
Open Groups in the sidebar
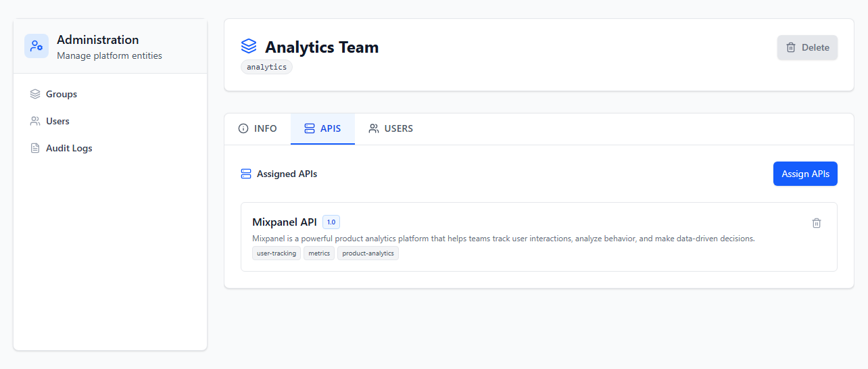61,94
